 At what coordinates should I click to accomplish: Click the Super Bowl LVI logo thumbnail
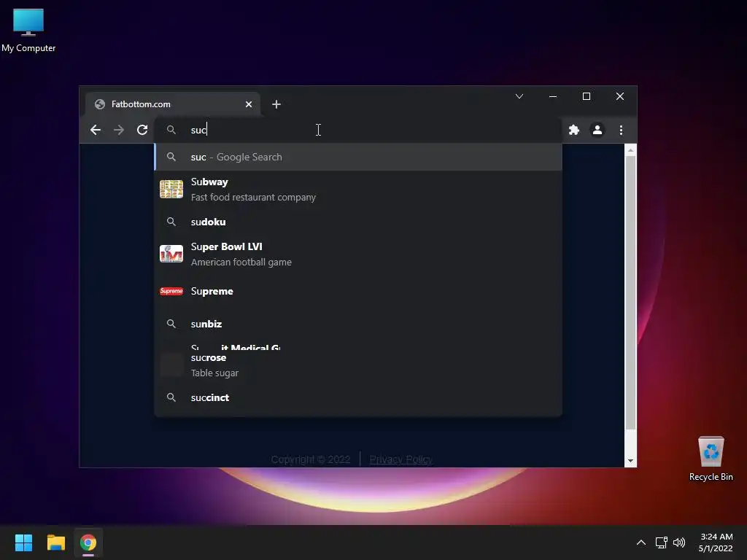pos(171,254)
